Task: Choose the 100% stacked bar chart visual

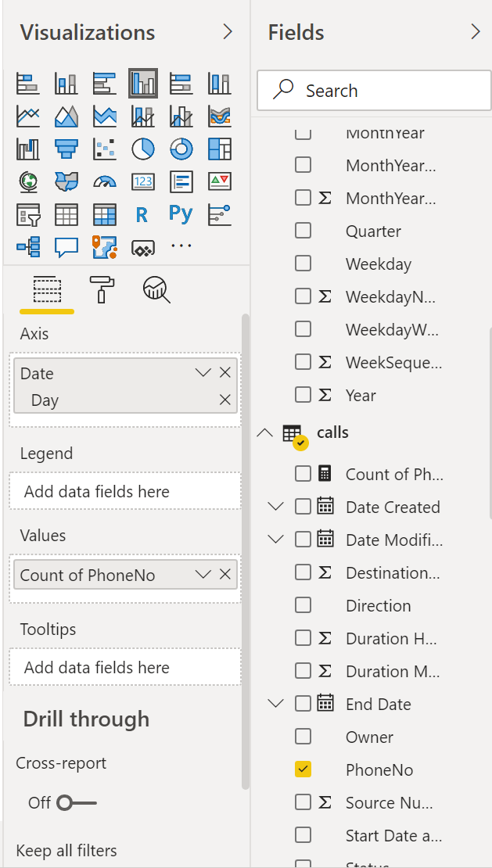Action: coord(181,84)
